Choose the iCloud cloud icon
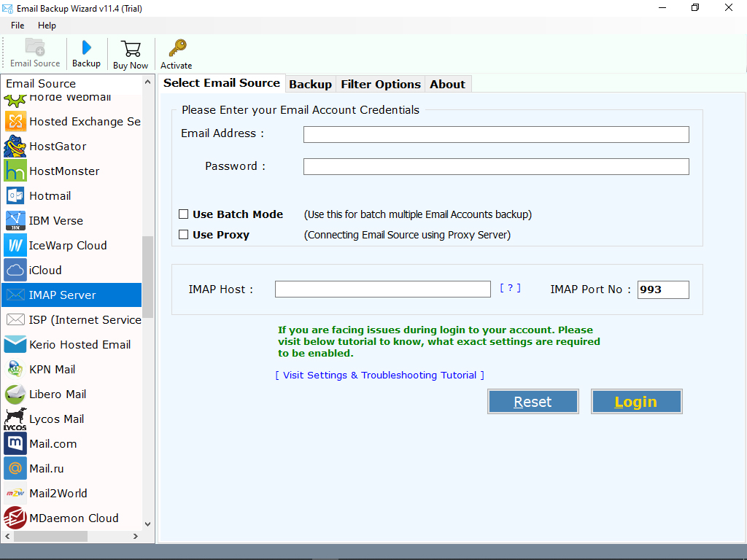This screenshot has height=560, width=747. tap(15, 270)
